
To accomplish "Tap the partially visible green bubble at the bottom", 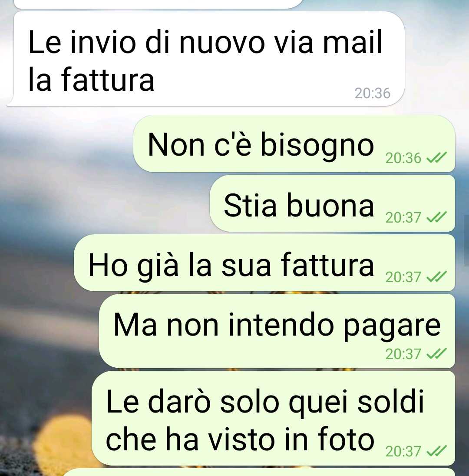I will [259, 473].
